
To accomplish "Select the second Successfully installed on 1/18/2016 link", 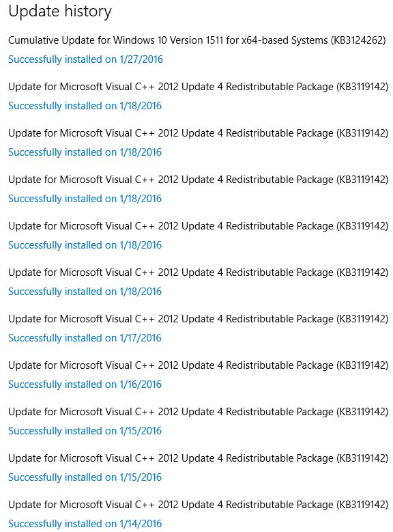I will [x=85, y=152].
